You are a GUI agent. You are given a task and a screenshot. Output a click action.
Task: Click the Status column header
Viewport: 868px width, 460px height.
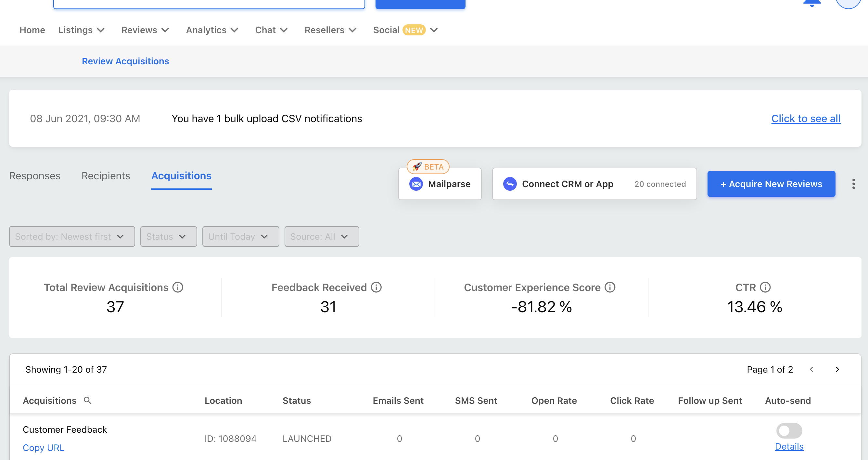click(x=297, y=400)
